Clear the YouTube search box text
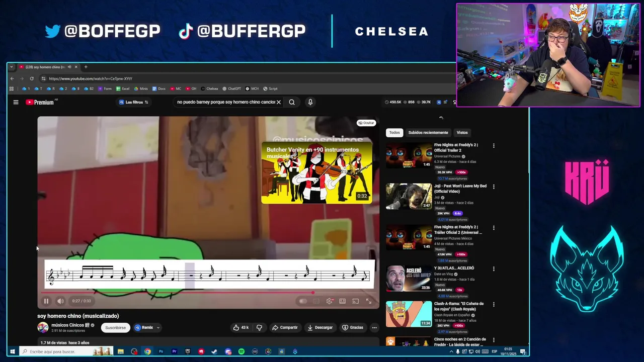 coord(278,102)
